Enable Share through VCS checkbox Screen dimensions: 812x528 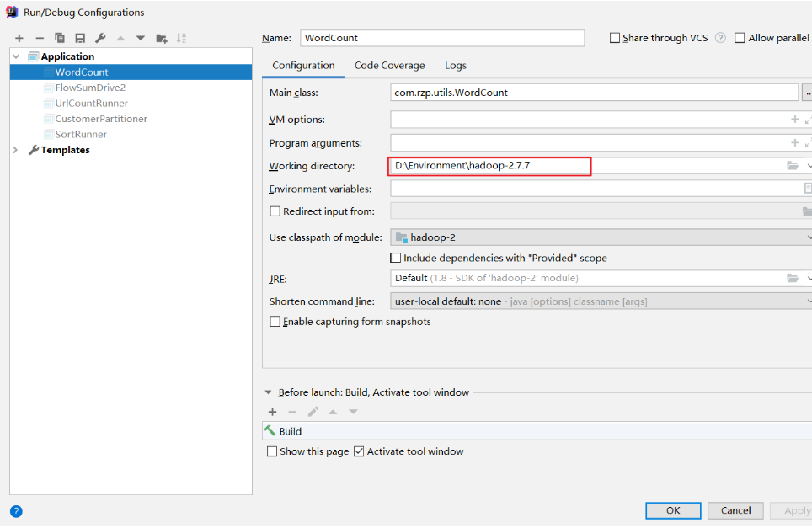point(615,38)
